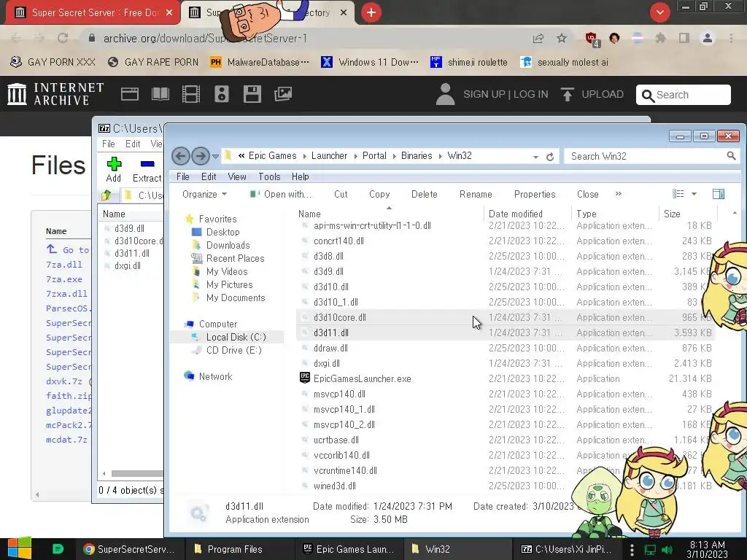This screenshot has width=747, height=560.
Task: Click the Change your view icon
Action: click(x=678, y=194)
